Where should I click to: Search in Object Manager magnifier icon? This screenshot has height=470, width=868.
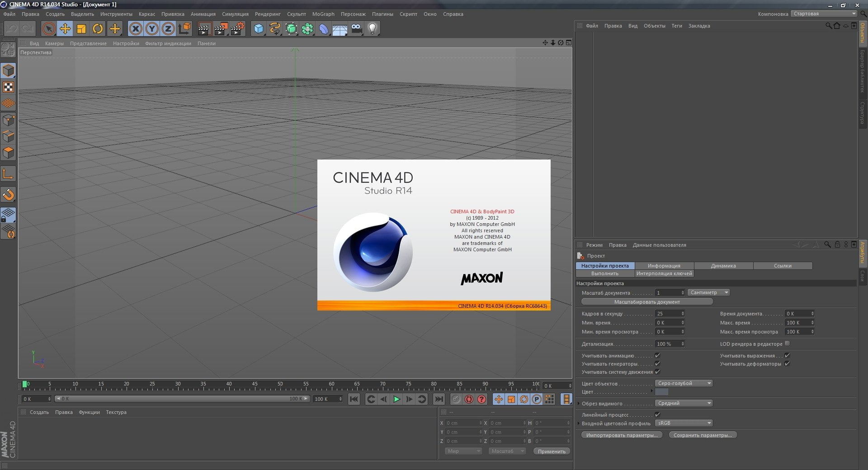tap(829, 26)
